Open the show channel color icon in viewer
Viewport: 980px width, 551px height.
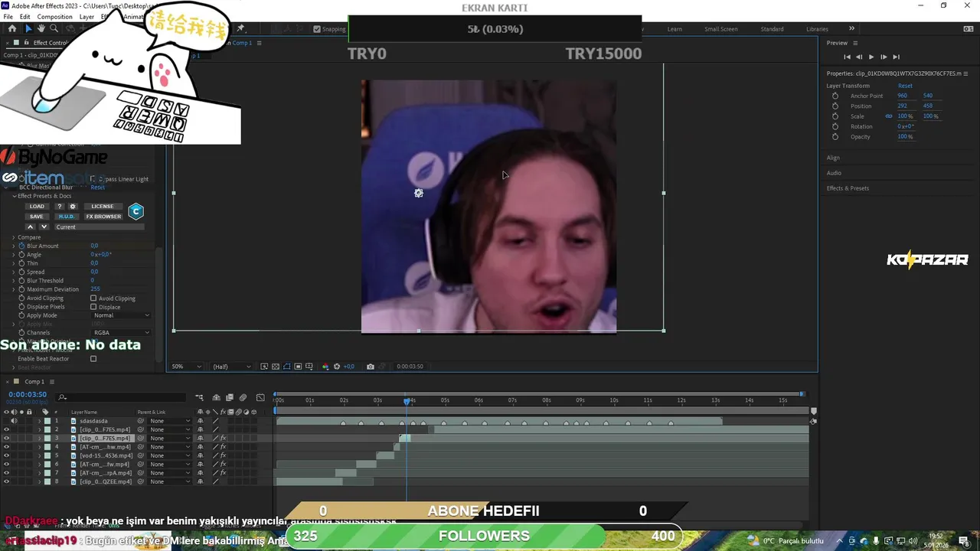pyautogui.click(x=325, y=367)
